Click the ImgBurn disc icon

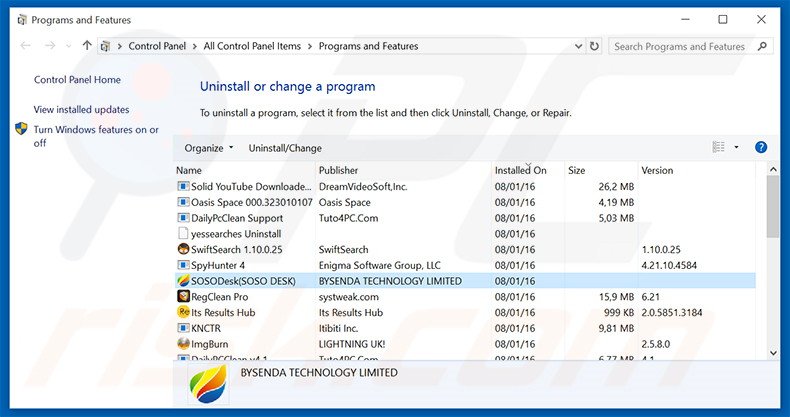tap(183, 344)
